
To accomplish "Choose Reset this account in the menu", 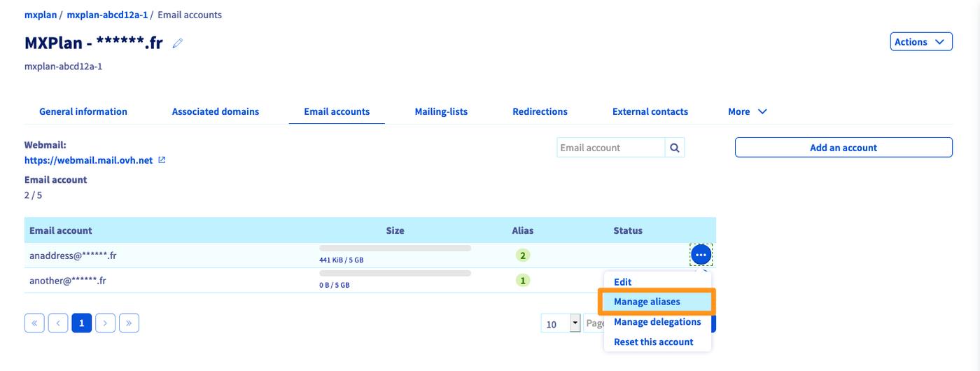I will 653,342.
